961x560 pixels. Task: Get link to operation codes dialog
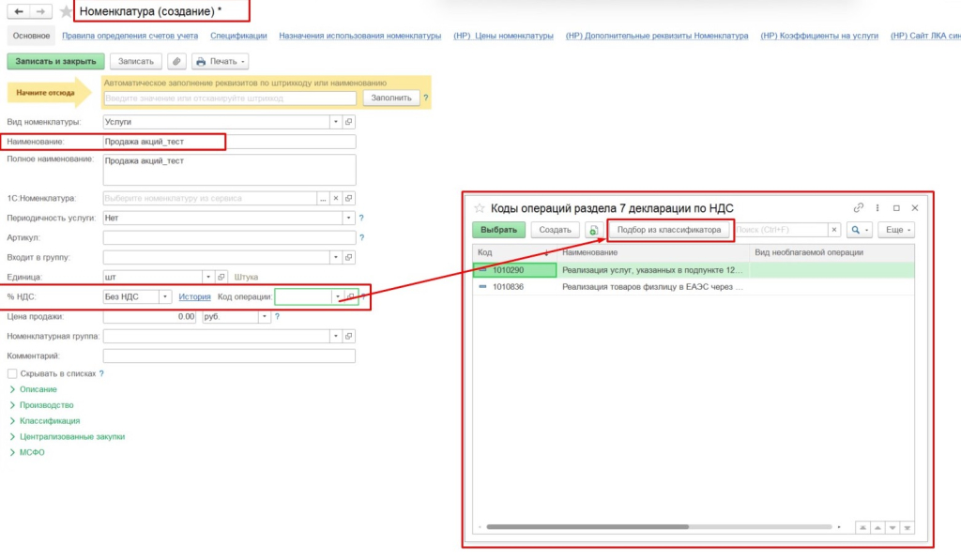point(858,207)
